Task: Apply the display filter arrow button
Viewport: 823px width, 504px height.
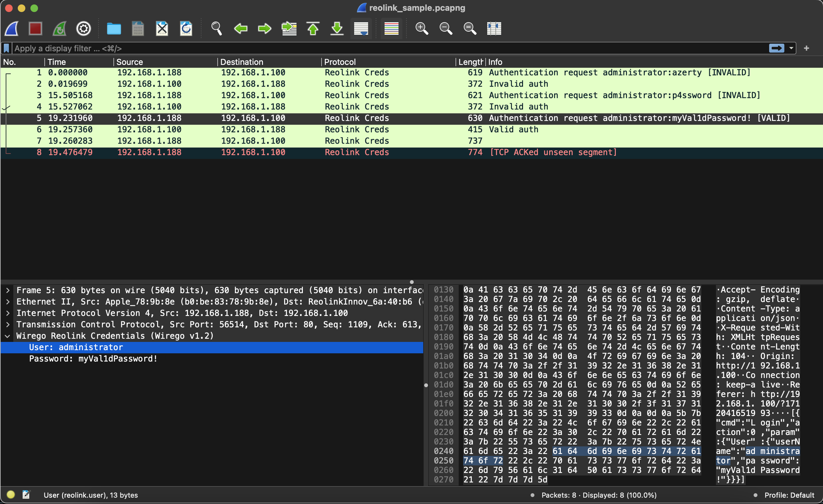Action: click(776, 48)
